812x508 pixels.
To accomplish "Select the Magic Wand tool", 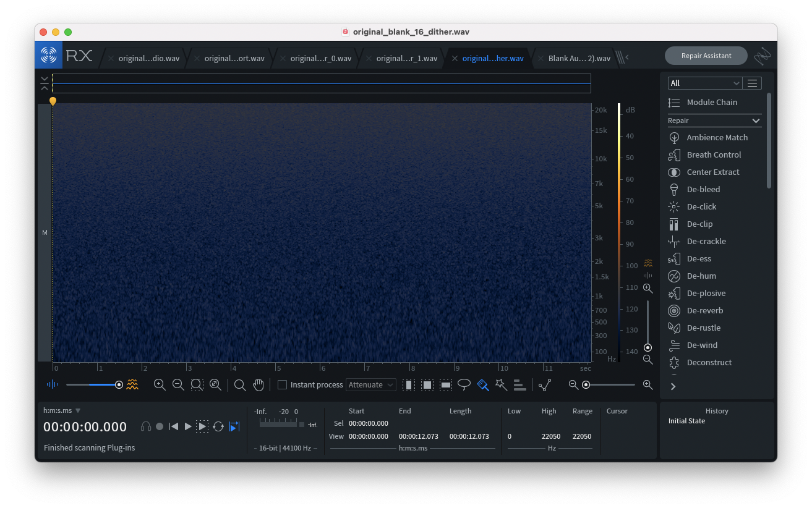I will coord(502,384).
